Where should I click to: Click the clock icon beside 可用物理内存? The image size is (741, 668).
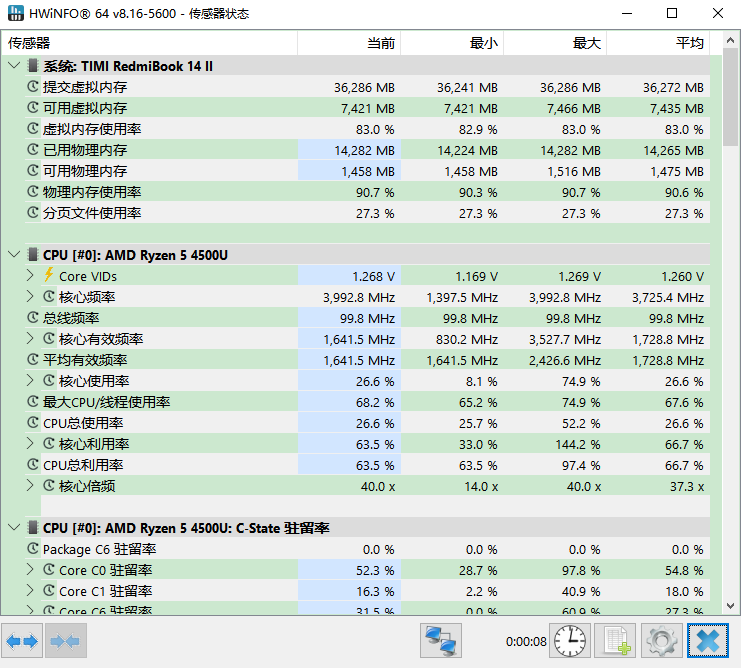pos(33,171)
